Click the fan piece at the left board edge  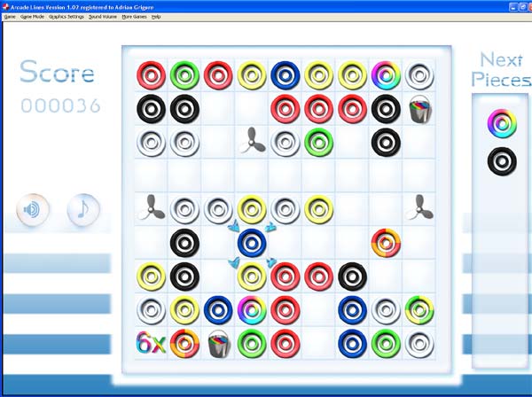[151, 208]
